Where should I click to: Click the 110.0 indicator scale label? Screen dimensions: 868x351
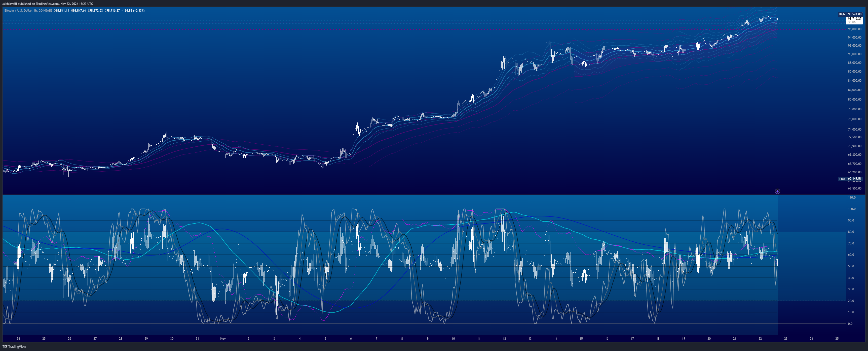tap(852, 198)
